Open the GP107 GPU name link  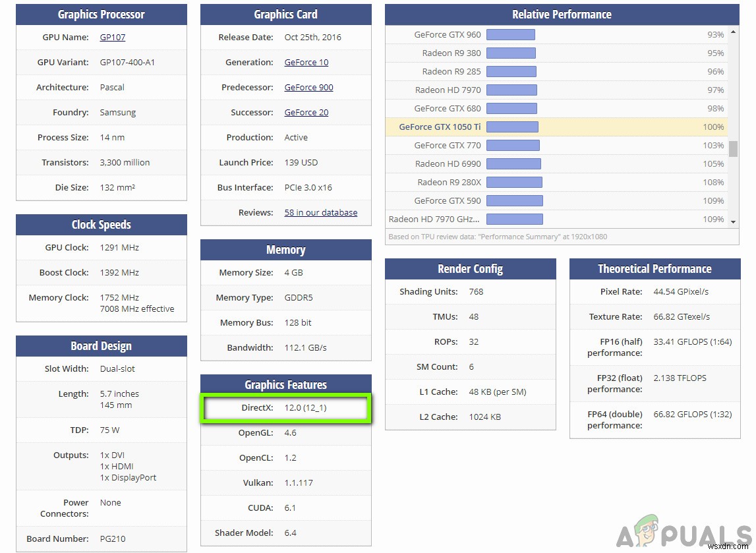[x=113, y=38]
